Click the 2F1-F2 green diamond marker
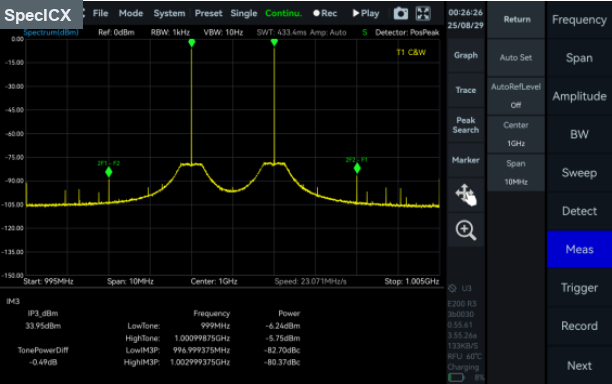This screenshot has width=612, height=384. click(109, 172)
